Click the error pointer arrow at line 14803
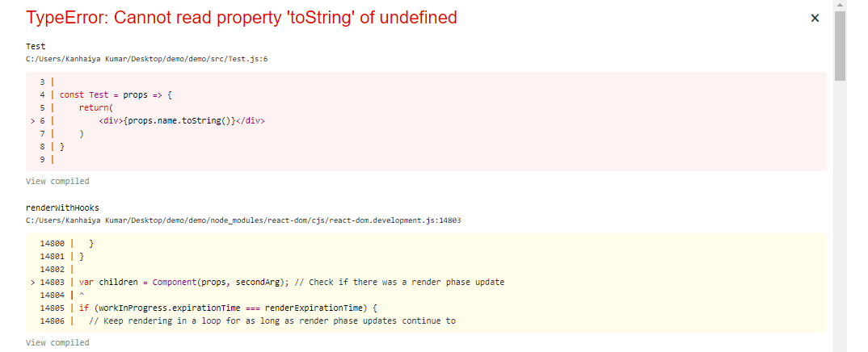 tap(33, 282)
